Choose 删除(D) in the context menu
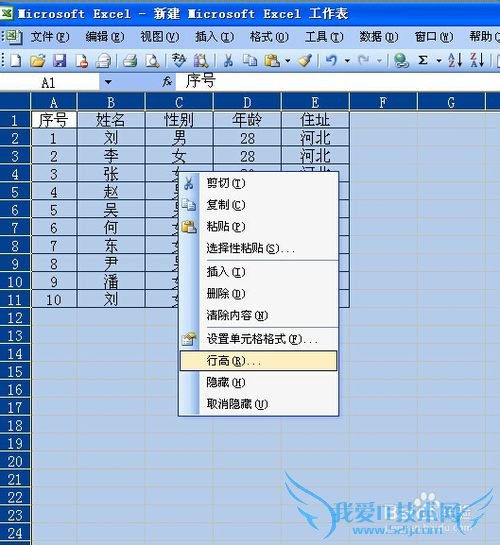Image resolution: width=500 pixels, height=545 pixels. click(x=259, y=294)
